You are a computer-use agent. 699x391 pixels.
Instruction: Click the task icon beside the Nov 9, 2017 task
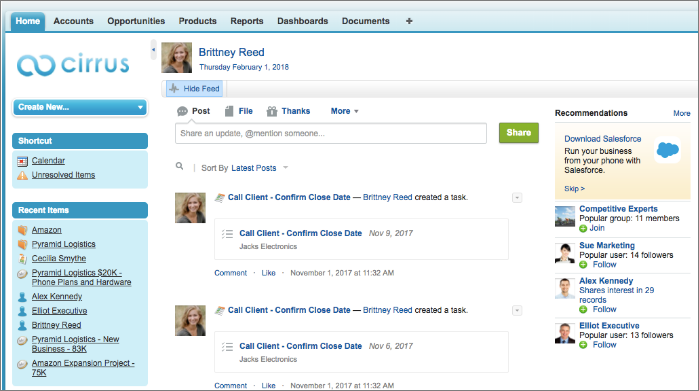coord(227,234)
